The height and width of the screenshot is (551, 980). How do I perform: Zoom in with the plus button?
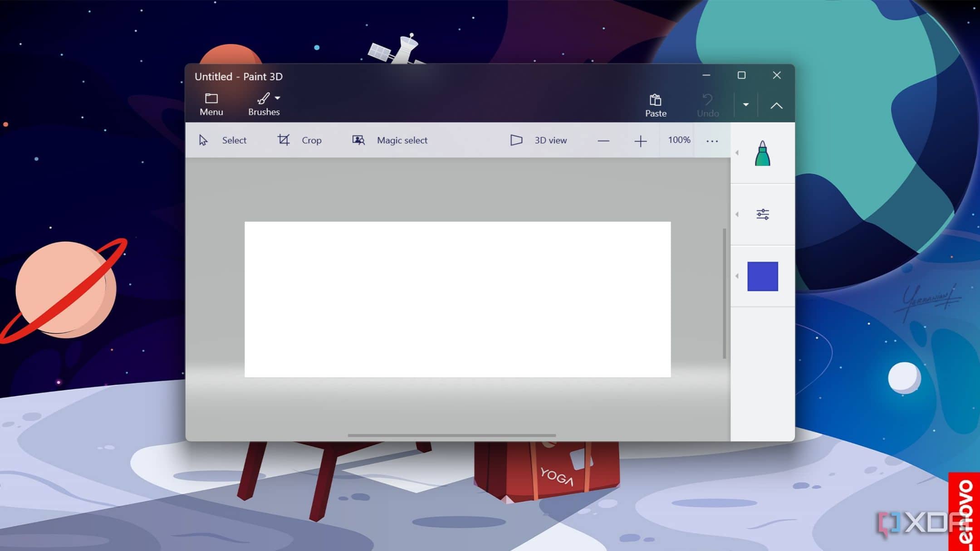coord(640,141)
